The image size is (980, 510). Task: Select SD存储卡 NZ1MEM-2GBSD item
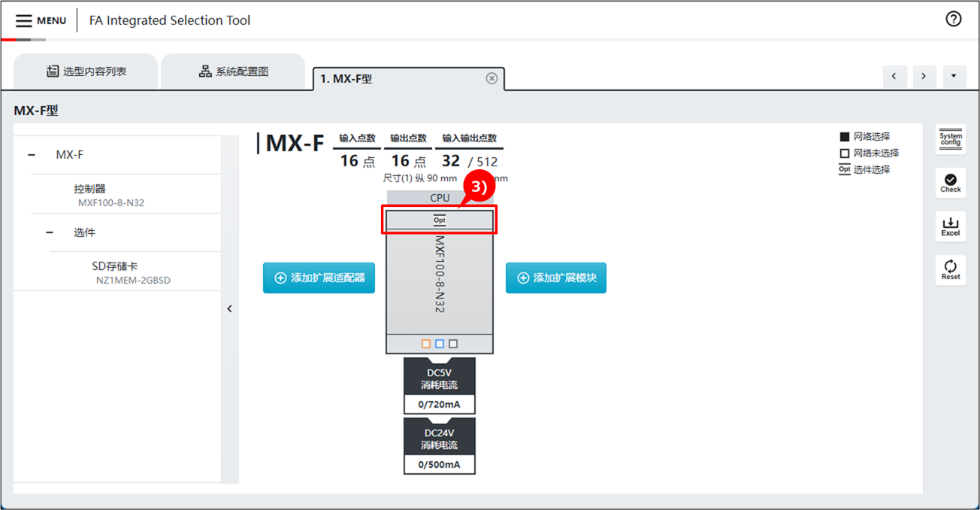point(132,272)
